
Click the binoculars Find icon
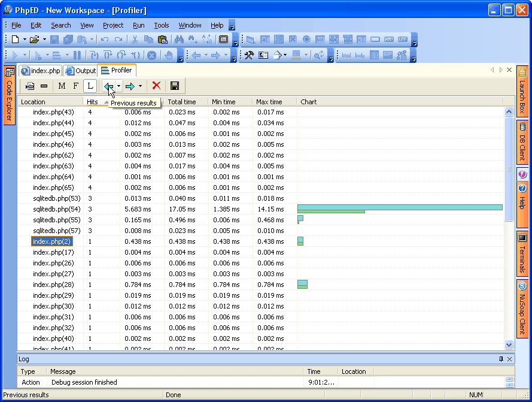[x=178, y=40]
